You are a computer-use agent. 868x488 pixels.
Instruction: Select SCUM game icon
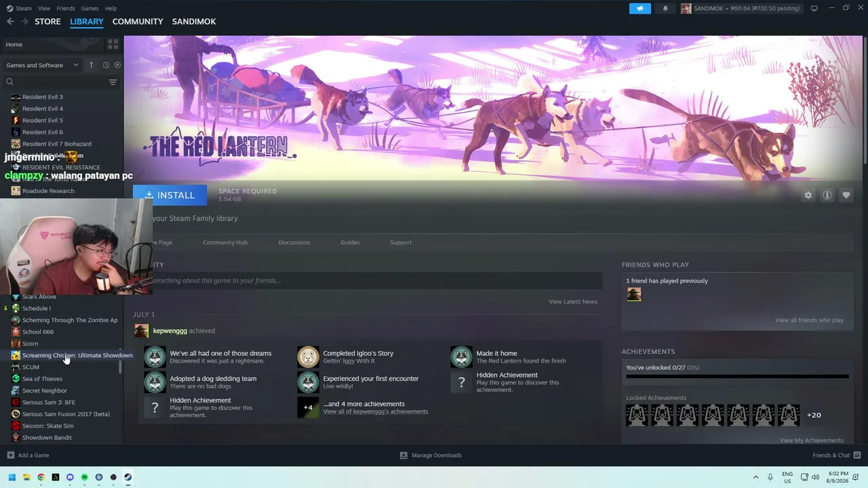click(16, 367)
